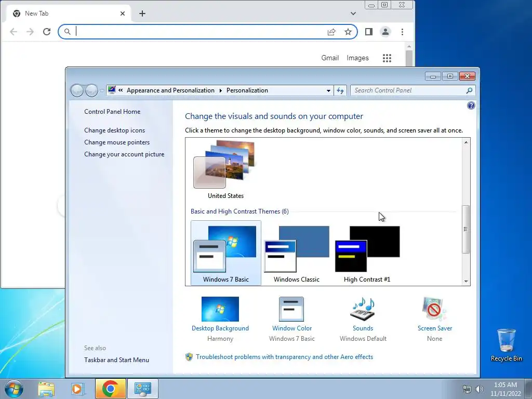Click Personalization breadcrumb item
532x399 pixels.
pos(247,90)
